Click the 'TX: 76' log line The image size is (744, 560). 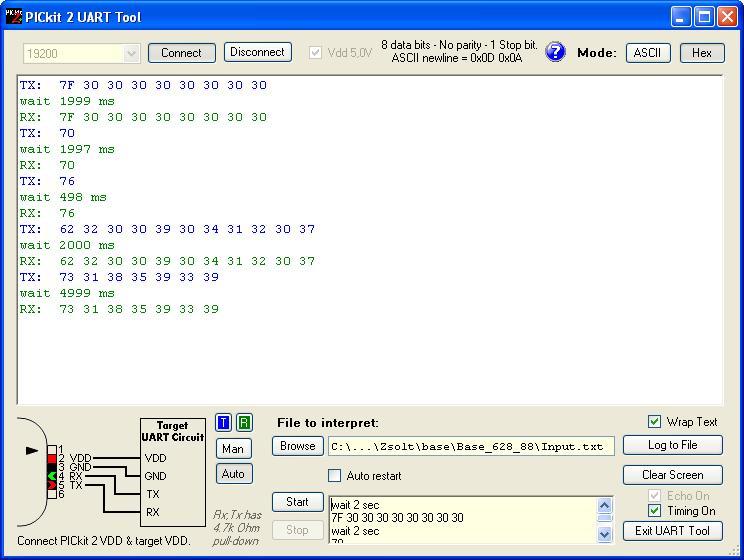pyautogui.click(x=47, y=181)
